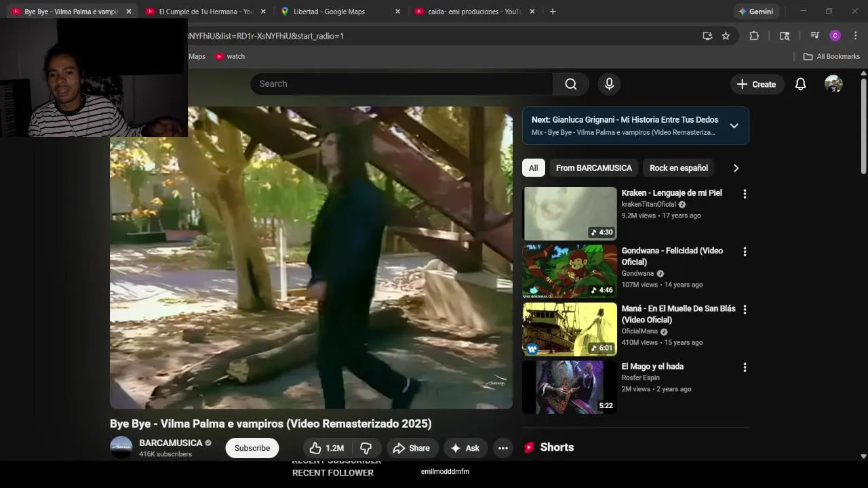868x488 pixels.
Task: Open the side panel toolbar icon
Action: pyautogui.click(x=785, y=36)
